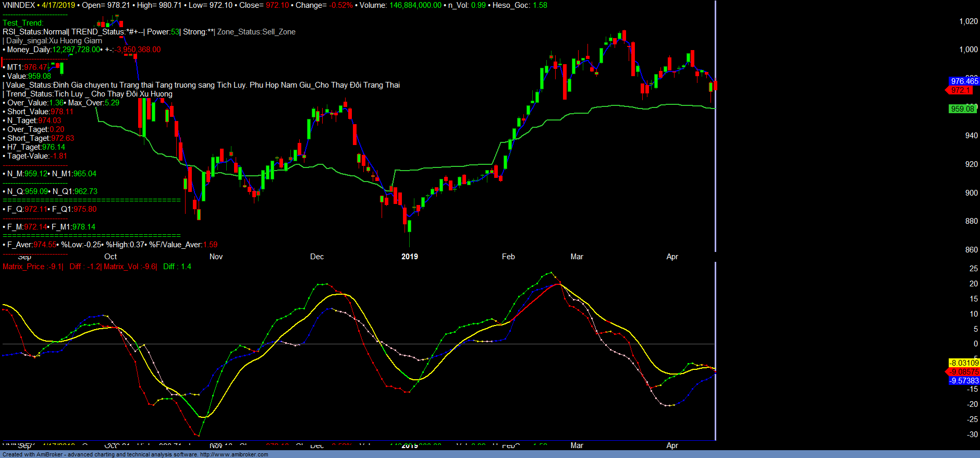Click the RSI_Status:Normal text line

(35, 32)
